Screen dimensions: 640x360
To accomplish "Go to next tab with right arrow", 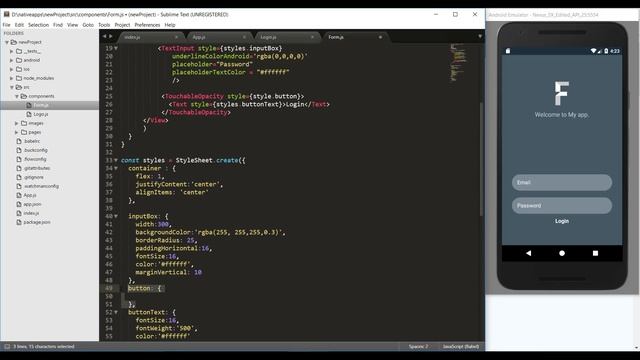I will click(x=111, y=36).
